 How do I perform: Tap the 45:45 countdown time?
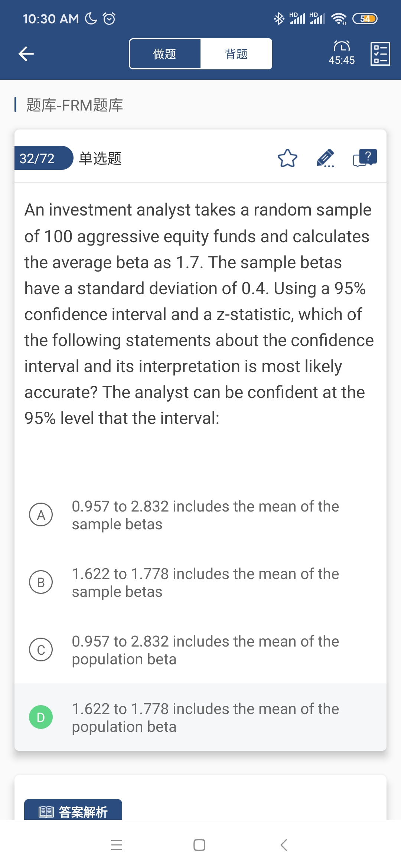[342, 60]
